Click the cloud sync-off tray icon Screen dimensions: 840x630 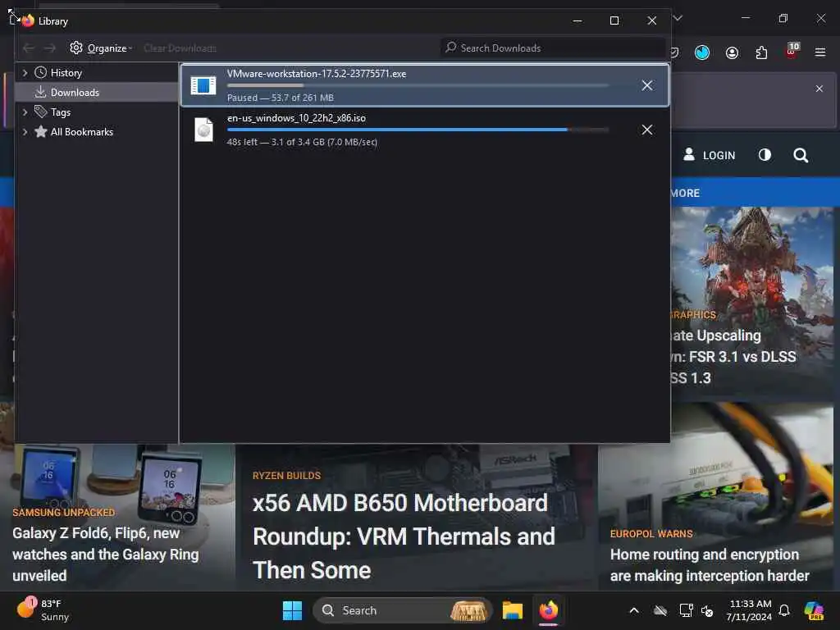tap(660, 610)
